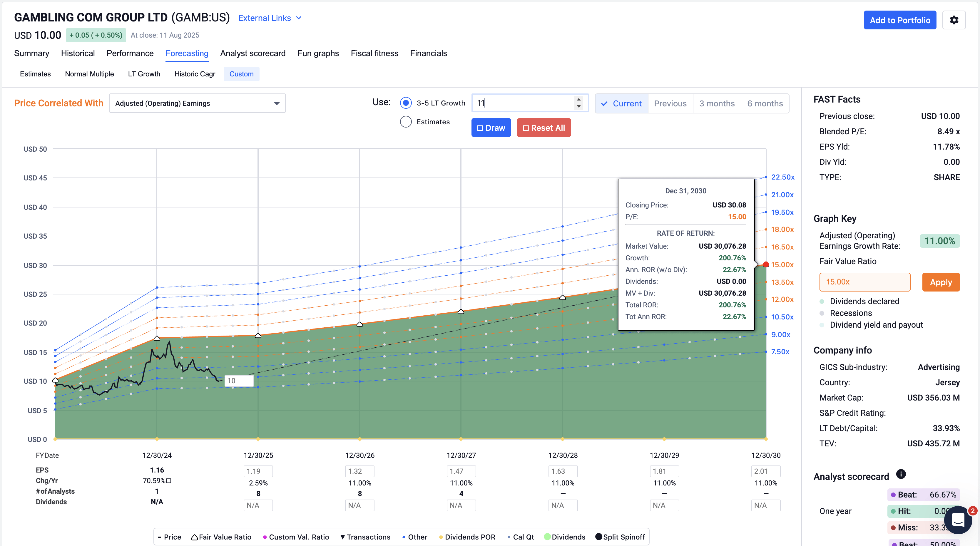The height and width of the screenshot is (546, 980).
Task: Expand the External Links dropdown
Action: pos(270,18)
